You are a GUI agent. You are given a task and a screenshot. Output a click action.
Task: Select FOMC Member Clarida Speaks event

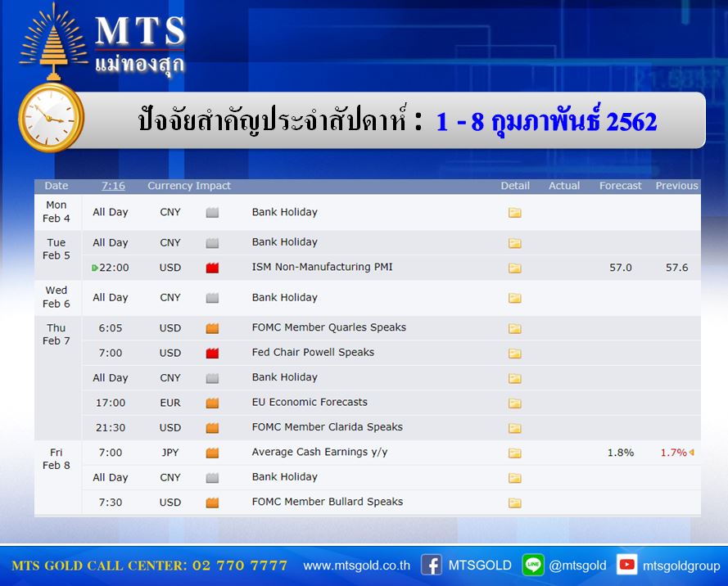(327, 427)
